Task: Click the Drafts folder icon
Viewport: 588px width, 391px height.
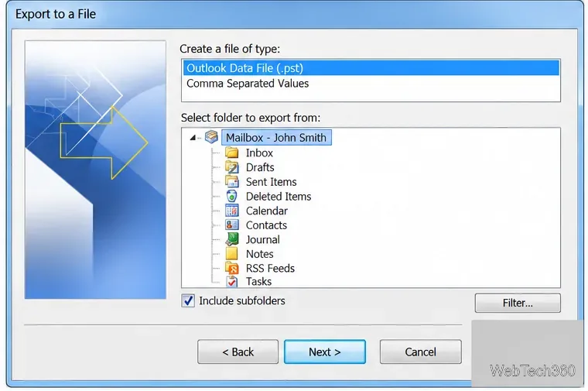Action: click(232, 167)
